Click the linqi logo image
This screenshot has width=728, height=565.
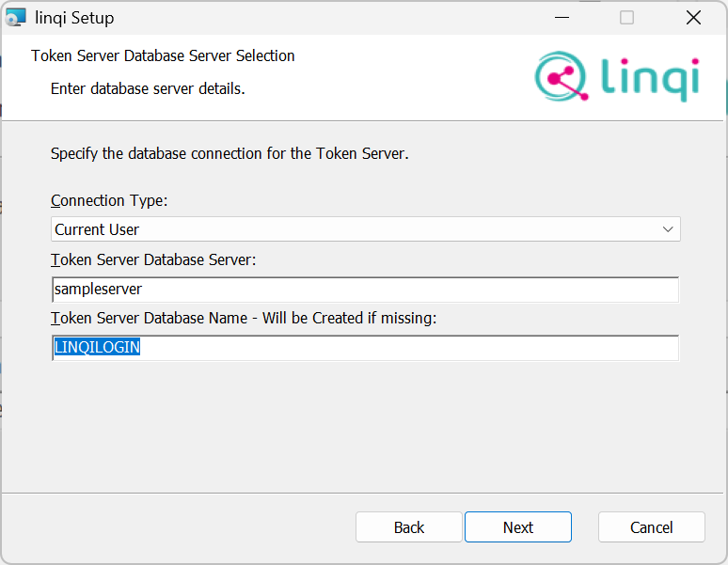click(x=617, y=76)
